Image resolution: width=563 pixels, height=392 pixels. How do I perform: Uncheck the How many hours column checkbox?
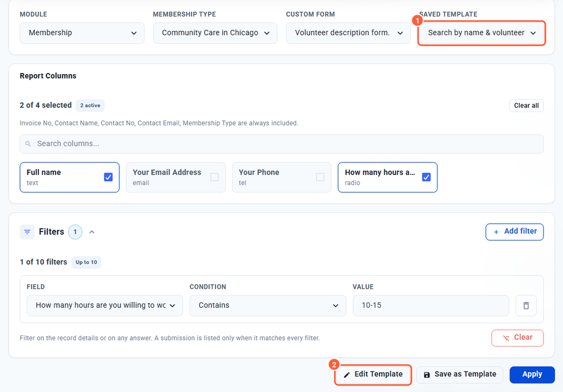coord(426,177)
